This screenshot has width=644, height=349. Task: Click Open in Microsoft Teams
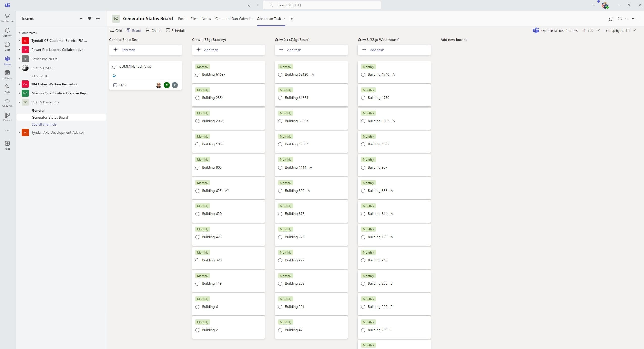click(555, 31)
